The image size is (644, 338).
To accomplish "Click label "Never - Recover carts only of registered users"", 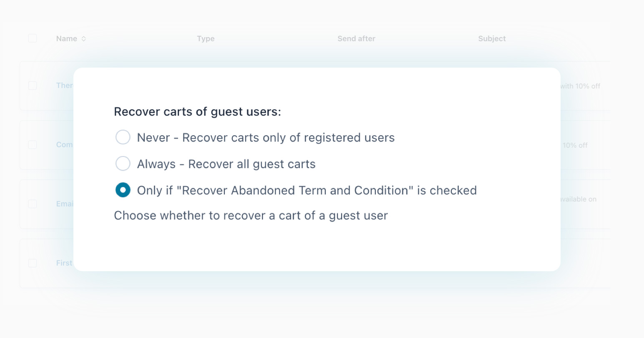I will click(x=266, y=138).
